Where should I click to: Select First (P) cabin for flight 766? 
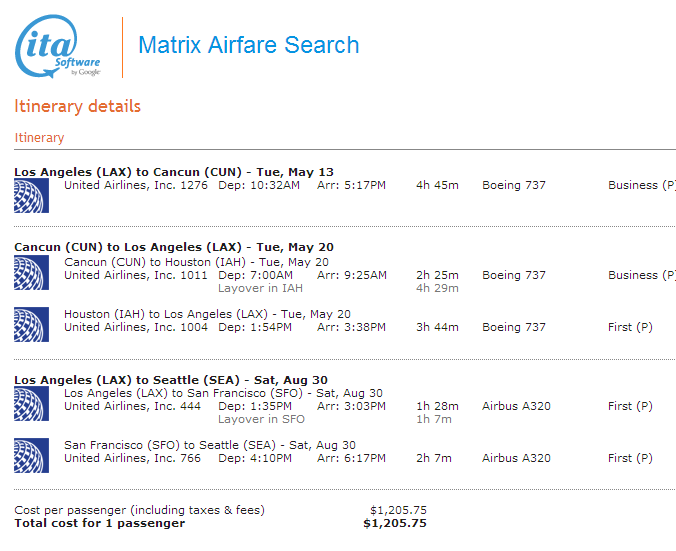[x=630, y=458]
